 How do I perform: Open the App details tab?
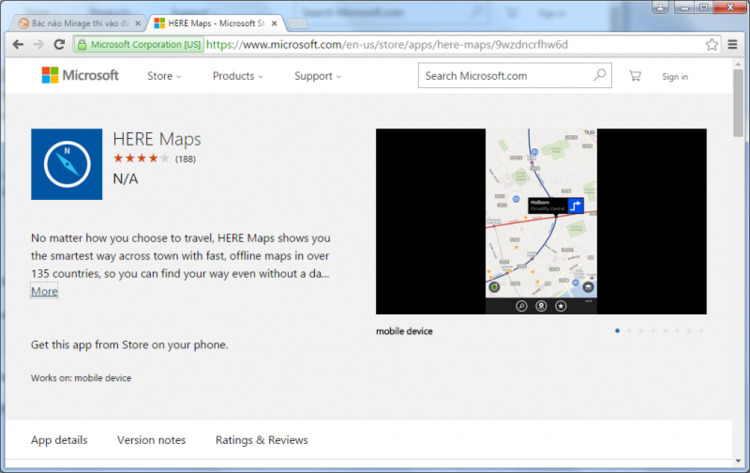point(59,440)
